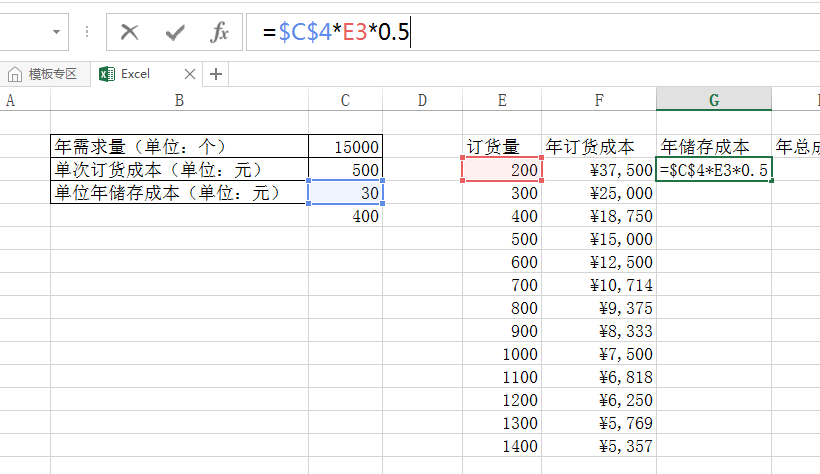820x474 pixels.
Task: Switch to the 模板专区 tab
Action: coord(43,74)
